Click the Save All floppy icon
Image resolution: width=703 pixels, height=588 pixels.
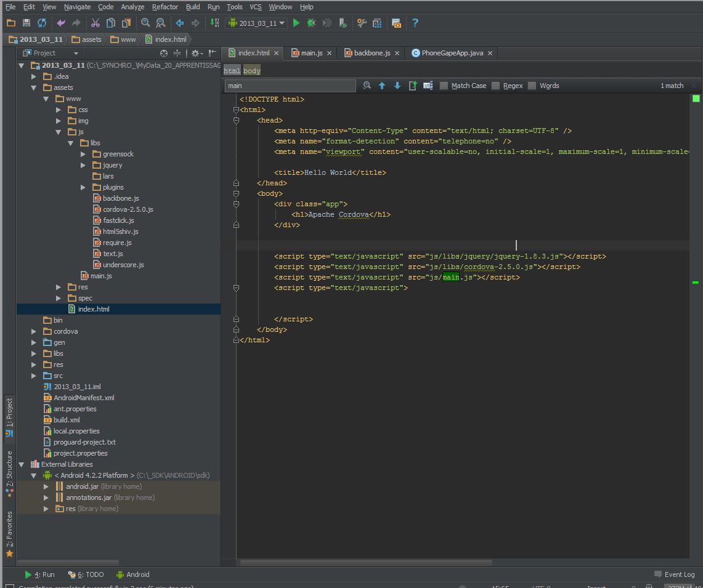click(26, 23)
